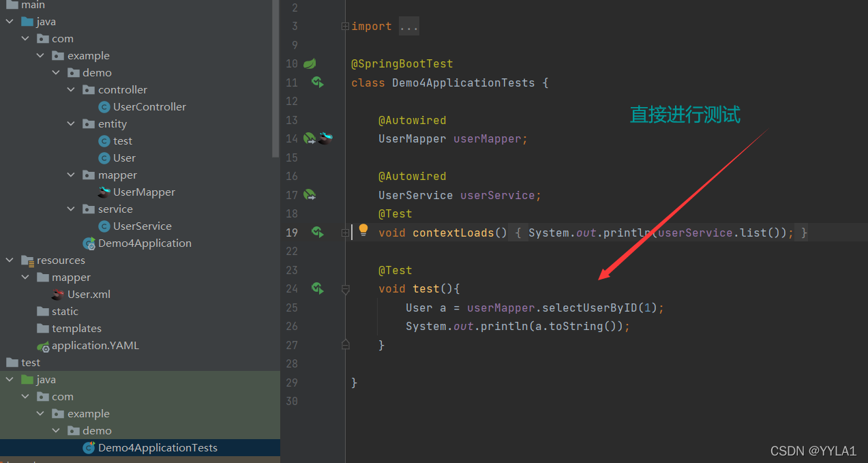Click the top-level test folder icon

coord(12,363)
